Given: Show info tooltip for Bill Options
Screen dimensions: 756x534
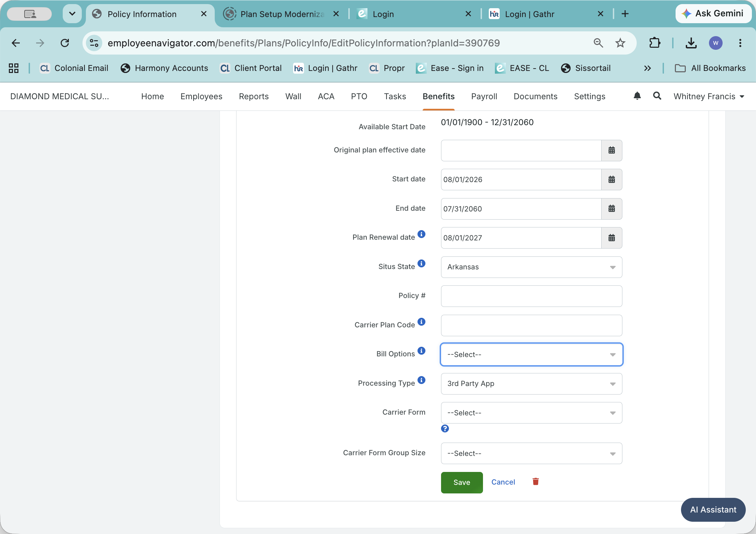Looking at the screenshot, I should tap(422, 351).
